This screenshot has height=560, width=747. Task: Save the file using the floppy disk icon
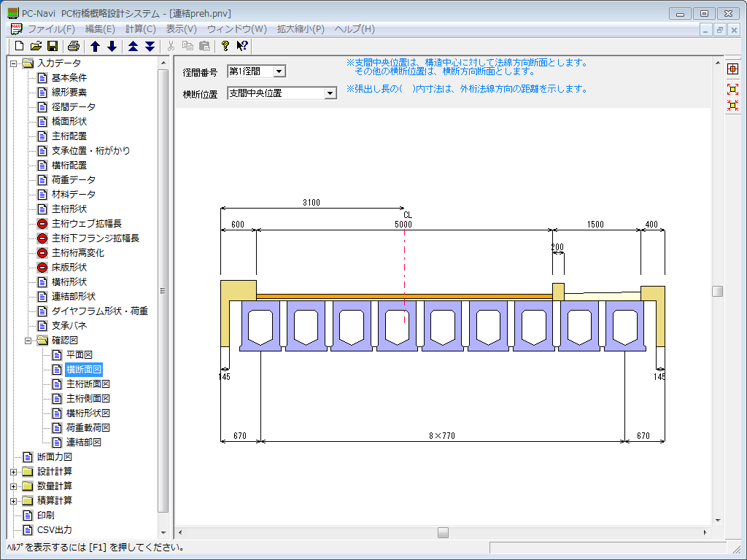(x=53, y=46)
